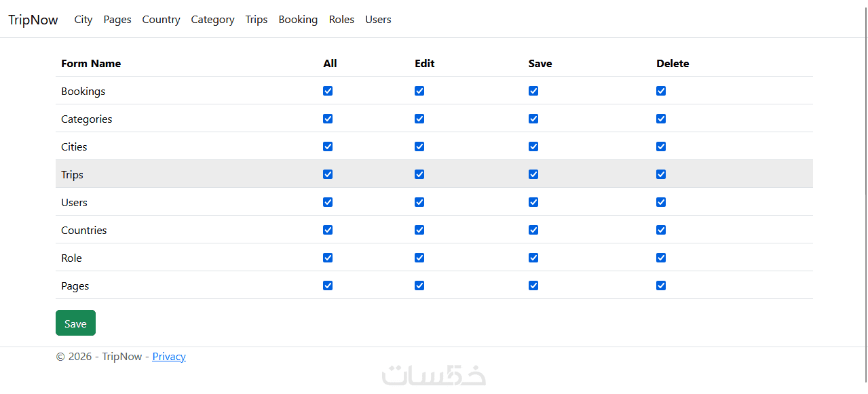Uncheck Delete checkbox for Bookings
This screenshot has height=394, width=868.
[661, 91]
